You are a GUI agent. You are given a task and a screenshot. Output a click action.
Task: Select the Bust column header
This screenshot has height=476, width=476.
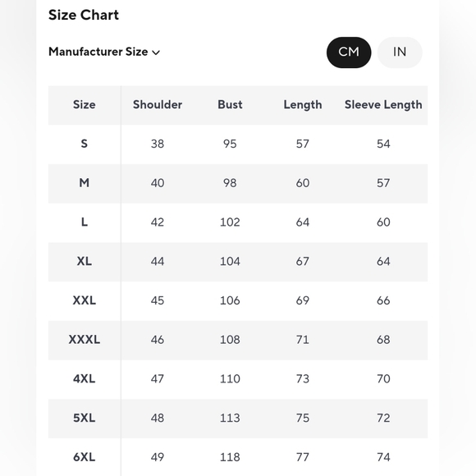coord(230,105)
